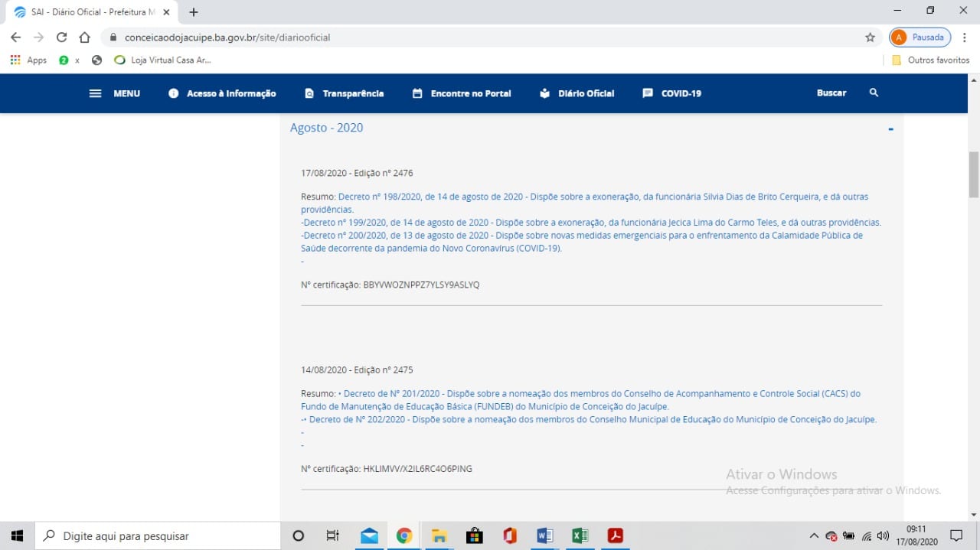The height and width of the screenshot is (550, 980).
Task: Open the browser home page icon
Action: point(85,37)
